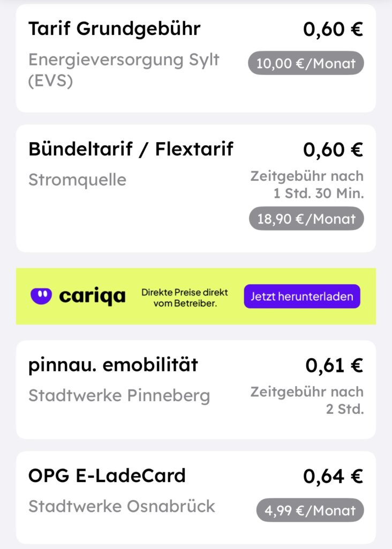
Task: Tap the Stadtwerke Osnabrück provider name
Action: coord(122,506)
